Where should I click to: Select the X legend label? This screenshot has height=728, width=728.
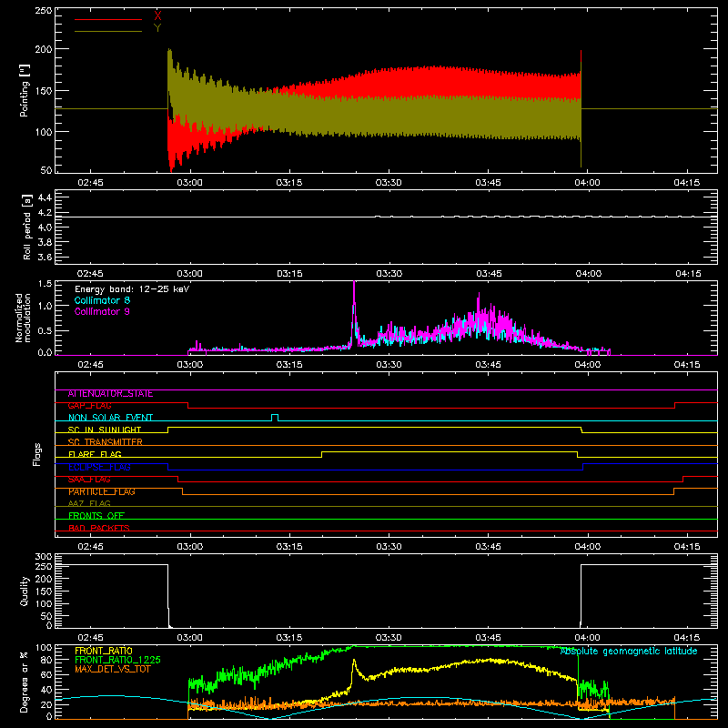point(157,16)
